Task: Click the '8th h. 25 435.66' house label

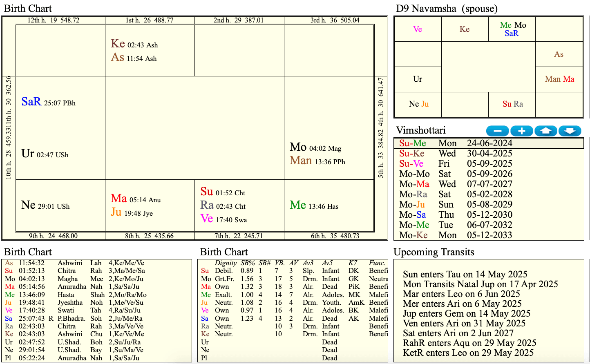Action: pyautogui.click(x=150, y=236)
